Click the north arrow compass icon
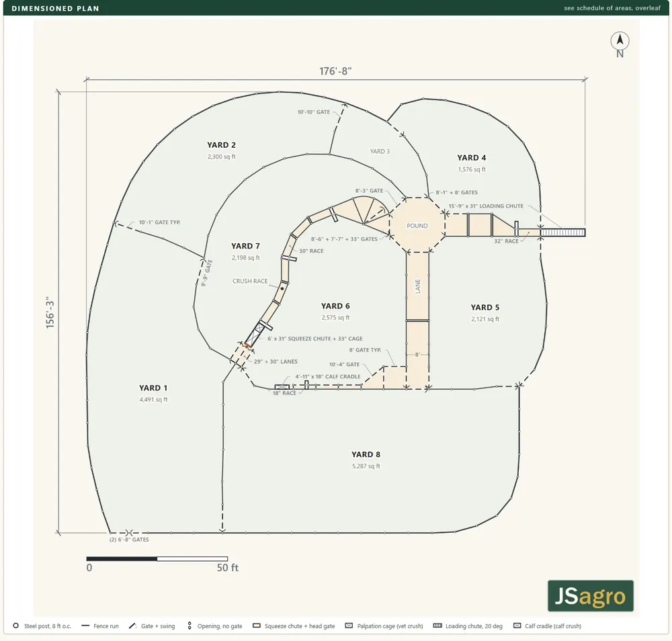Screen dimensions: 672x641 tap(620, 44)
